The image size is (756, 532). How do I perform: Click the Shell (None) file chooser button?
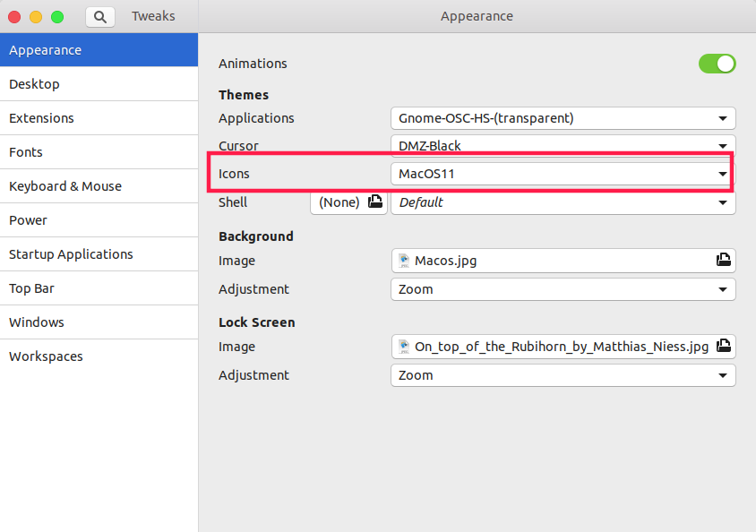click(348, 202)
